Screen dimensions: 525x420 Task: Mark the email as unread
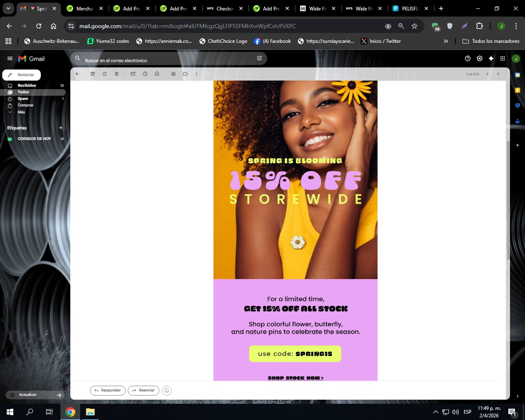[x=133, y=74]
